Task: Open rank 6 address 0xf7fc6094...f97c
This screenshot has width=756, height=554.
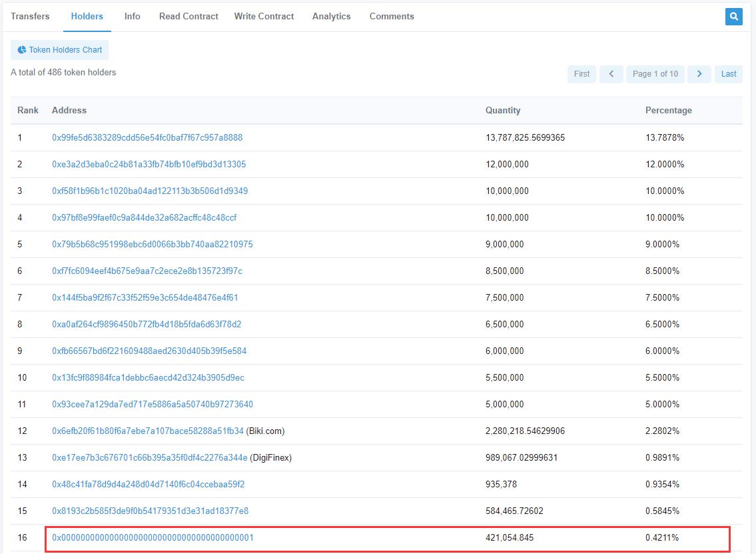Action: point(147,271)
